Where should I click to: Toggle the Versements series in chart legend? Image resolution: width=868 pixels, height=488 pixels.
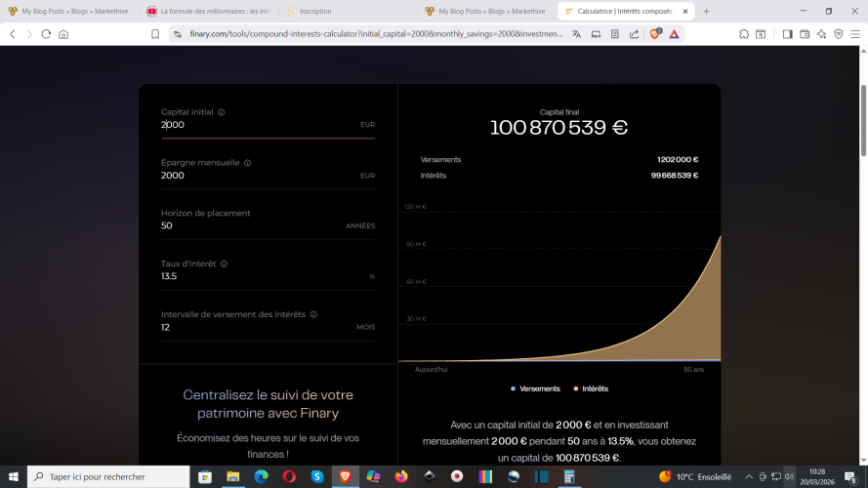(535, 388)
